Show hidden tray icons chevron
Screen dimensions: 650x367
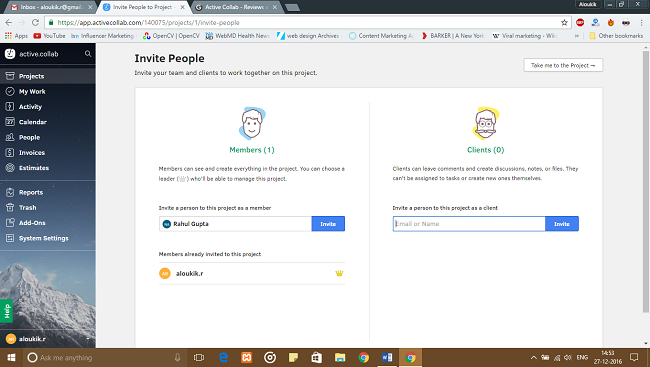tap(534, 357)
